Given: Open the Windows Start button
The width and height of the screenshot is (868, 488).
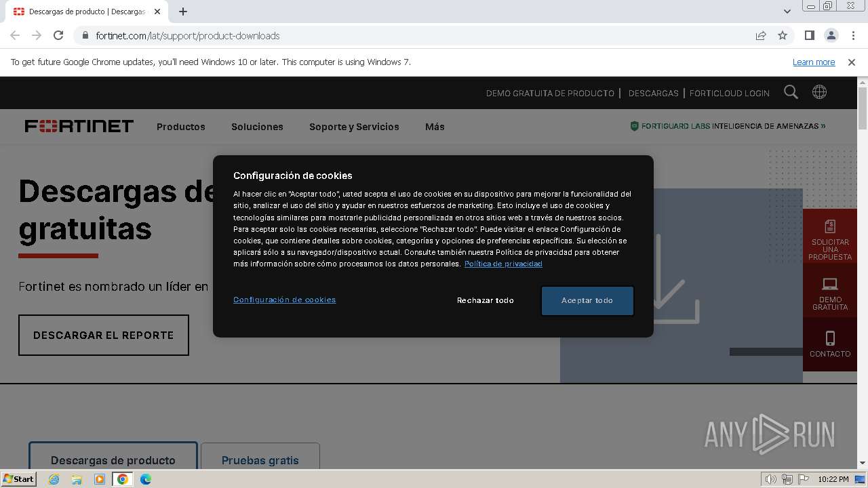Looking at the screenshot, I should [19, 479].
